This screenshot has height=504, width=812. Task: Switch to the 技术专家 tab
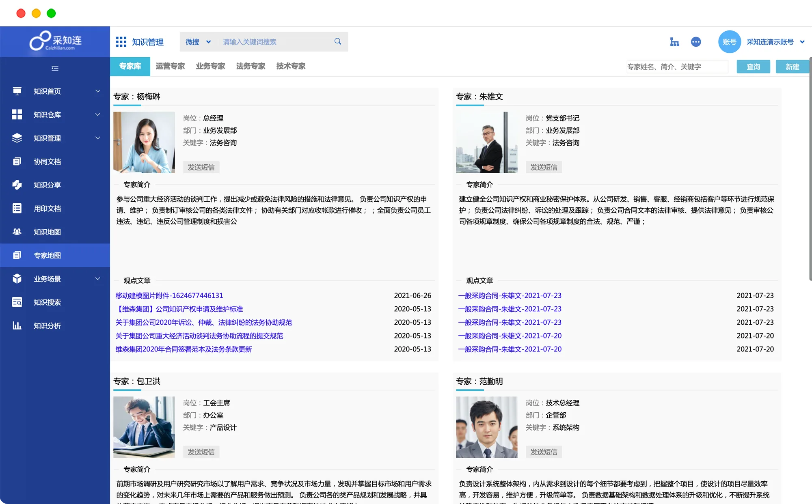pos(291,66)
